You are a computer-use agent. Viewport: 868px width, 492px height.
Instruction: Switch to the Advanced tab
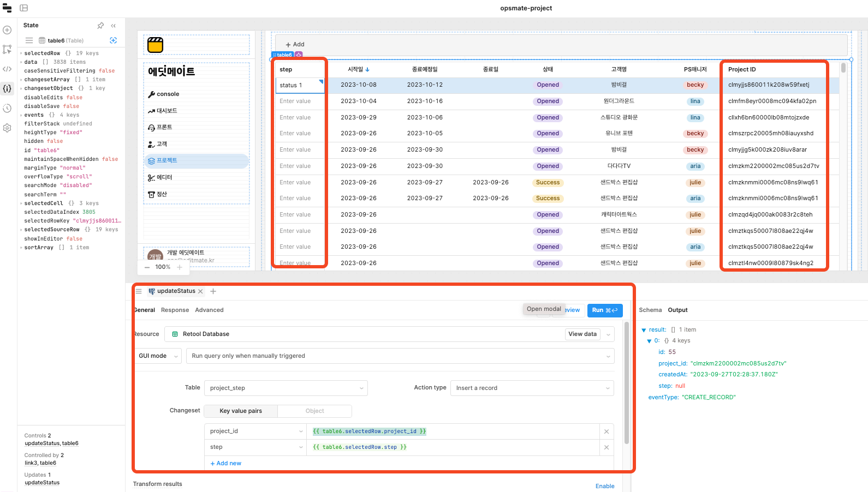[x=209, y=310]
